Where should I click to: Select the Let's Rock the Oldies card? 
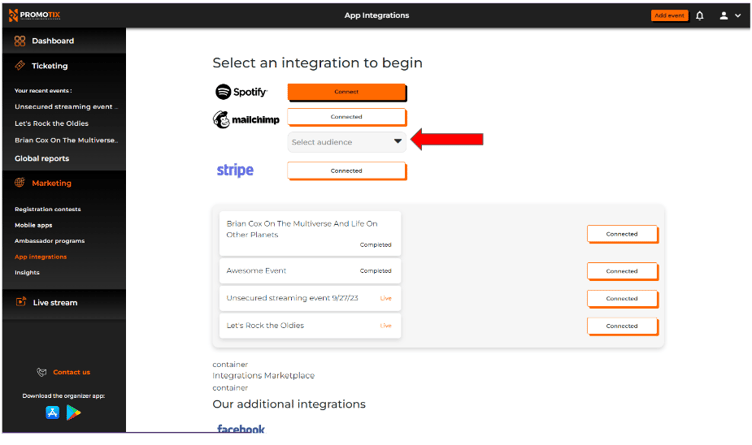pyautogui.click(x=310, y=326)
